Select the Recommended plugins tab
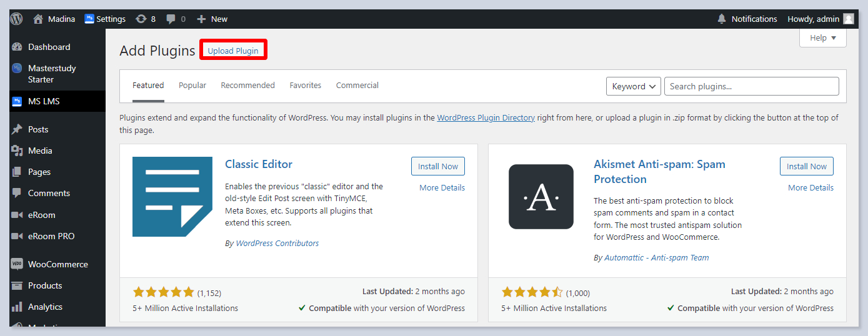Image resolution: width=868 pixels, height=336 pixels. (247, 86)
